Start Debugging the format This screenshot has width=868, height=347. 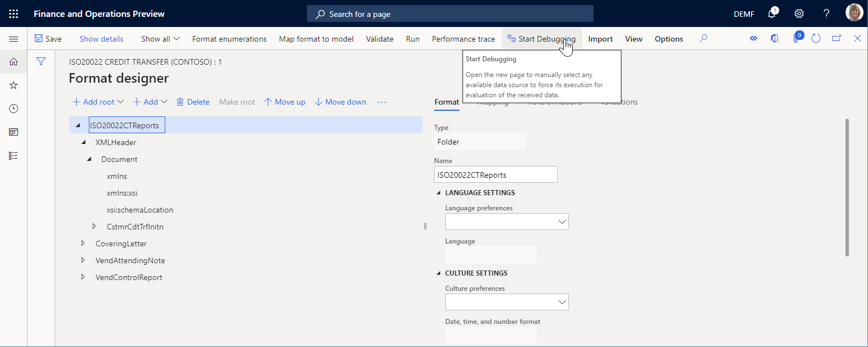pos(541,38)
